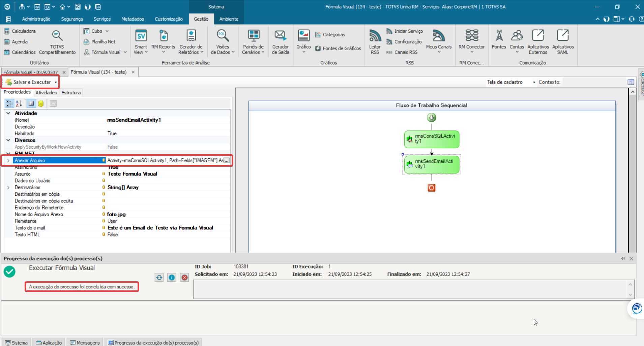Switch to Atividades tab

tap(46, 93)
